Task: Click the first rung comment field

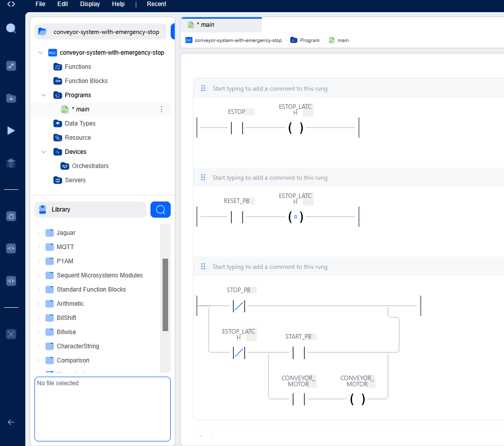Action: coord(270,89)
